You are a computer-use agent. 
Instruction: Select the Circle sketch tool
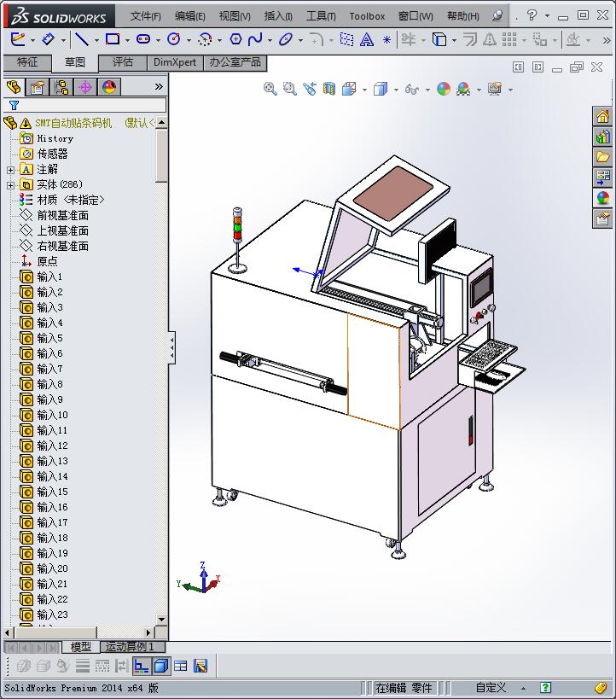coord(174,39)
